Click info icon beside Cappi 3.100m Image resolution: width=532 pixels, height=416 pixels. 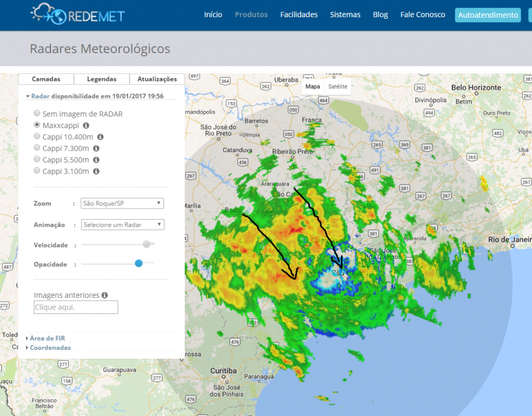coord(96,171)
